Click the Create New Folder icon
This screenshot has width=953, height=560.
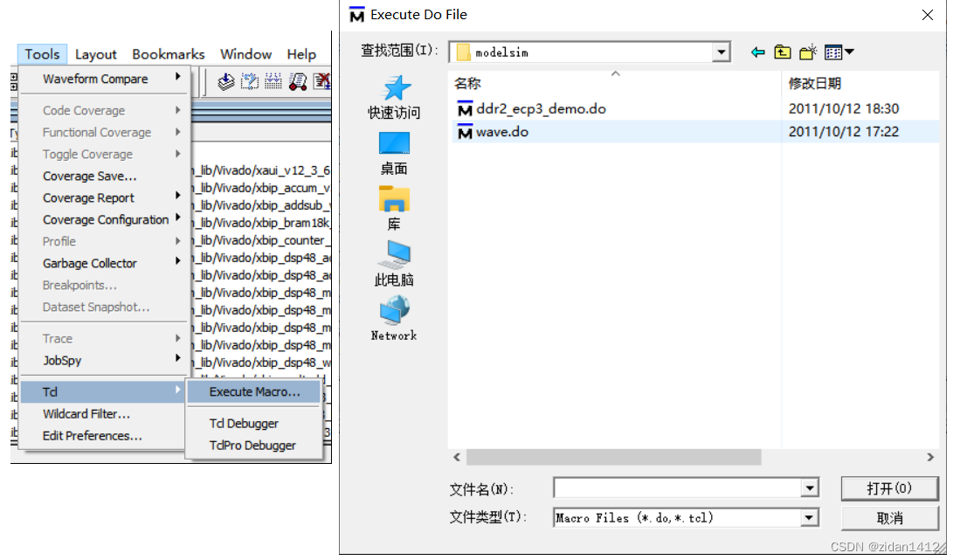pyautogui.click(x=807, y=52)
